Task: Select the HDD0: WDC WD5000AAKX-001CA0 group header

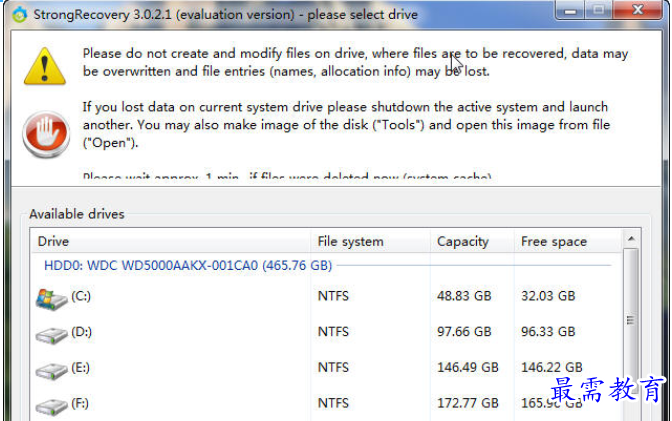Action: [x=188, y=265]
